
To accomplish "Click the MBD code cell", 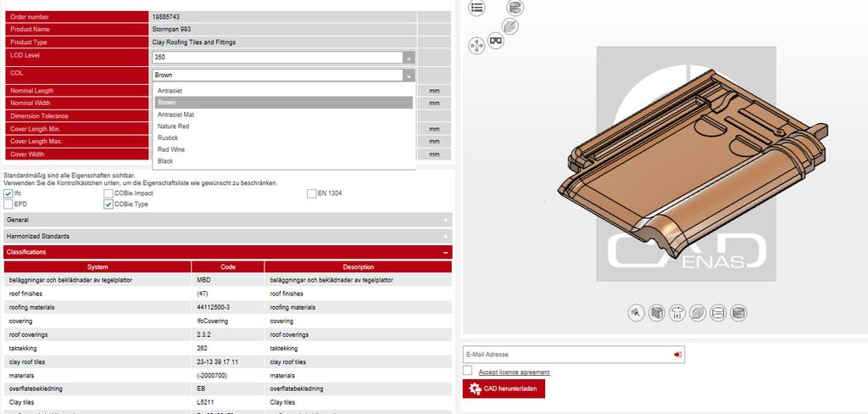I will (203, 281).
